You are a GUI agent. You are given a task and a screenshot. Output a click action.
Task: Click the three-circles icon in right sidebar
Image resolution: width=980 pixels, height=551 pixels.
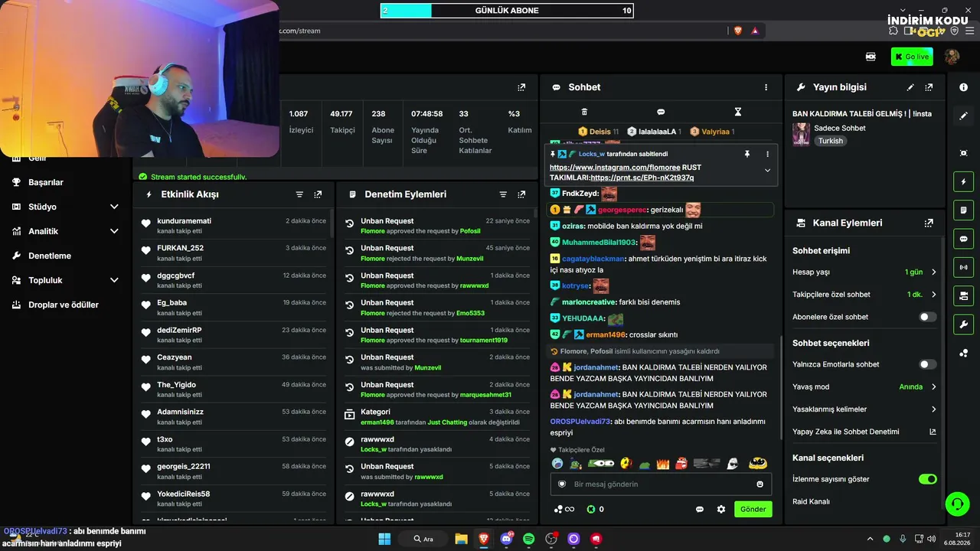pos(963,353)
